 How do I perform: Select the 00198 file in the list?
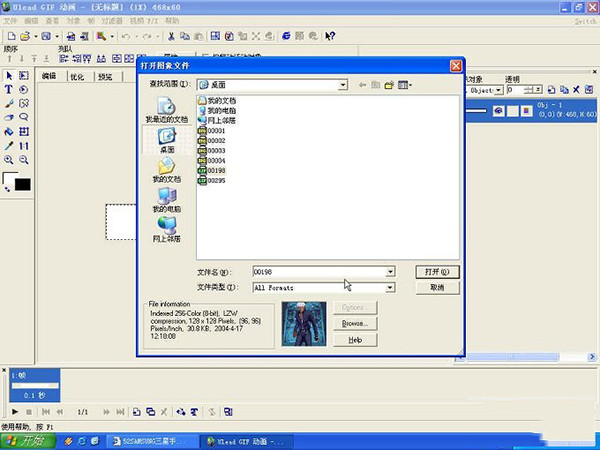(x=216, y=171)
